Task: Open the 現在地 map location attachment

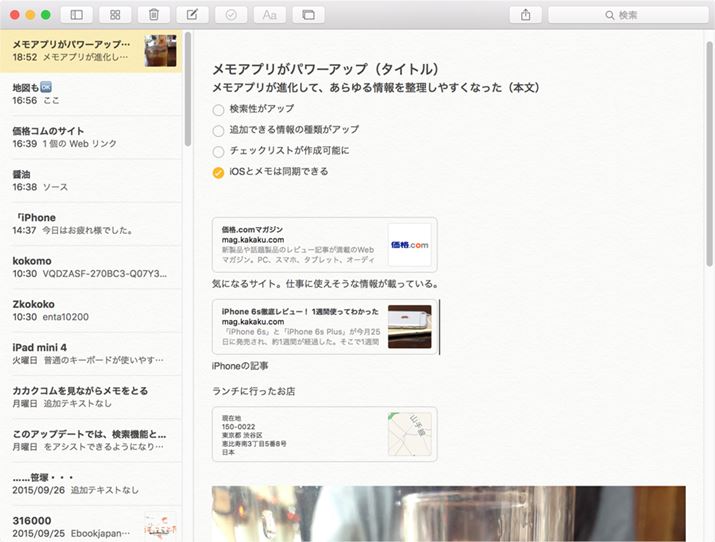Action: click(324, 434)
